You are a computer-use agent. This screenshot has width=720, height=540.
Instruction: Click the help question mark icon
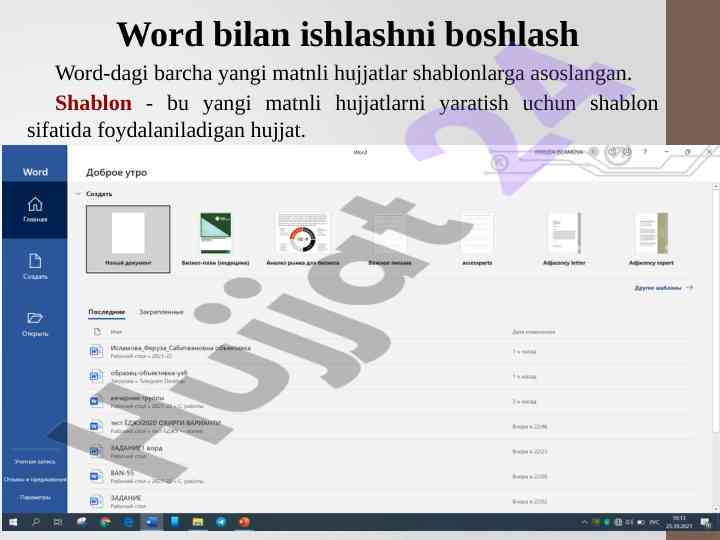pyautogui.click(x=645, y=152)
